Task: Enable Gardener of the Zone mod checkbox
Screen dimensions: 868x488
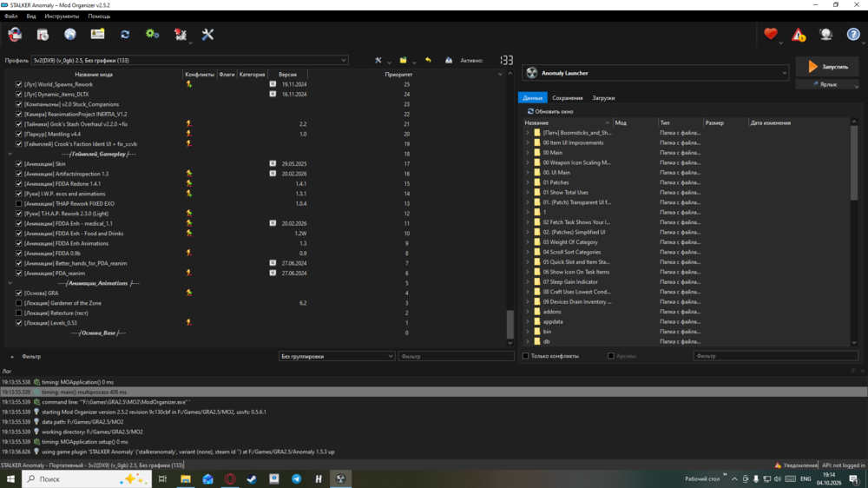Action: pyautogui.click(x=19, y=303)
